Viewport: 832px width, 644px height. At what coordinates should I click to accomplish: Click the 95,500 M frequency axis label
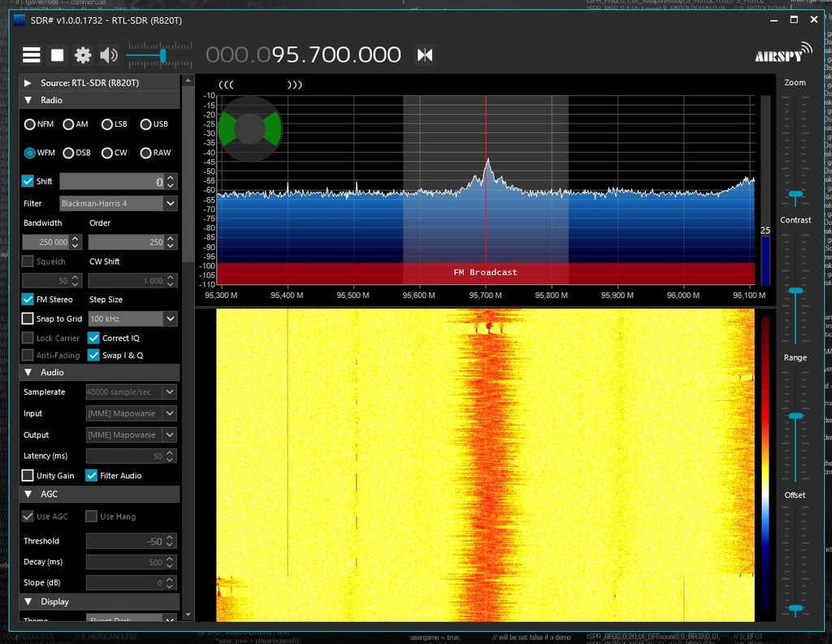[353, 295]
